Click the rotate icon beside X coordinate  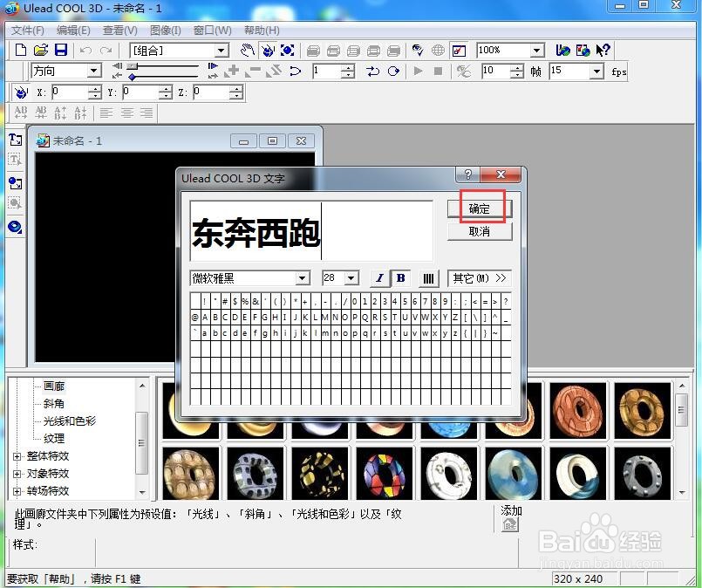pos(21,92)
